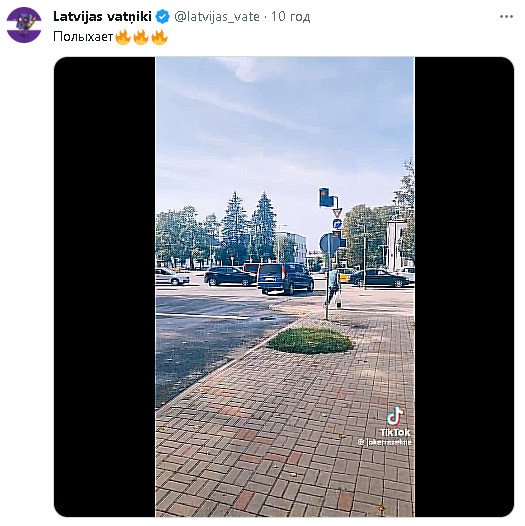525x526 pixels.
Task: Open the @latvijas_vate handle link
Action: 217,16
